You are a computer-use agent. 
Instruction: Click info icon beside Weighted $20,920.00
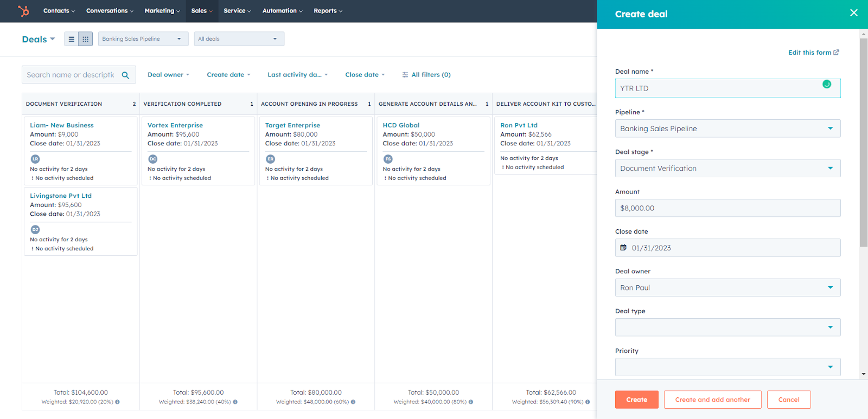[117, 402]
